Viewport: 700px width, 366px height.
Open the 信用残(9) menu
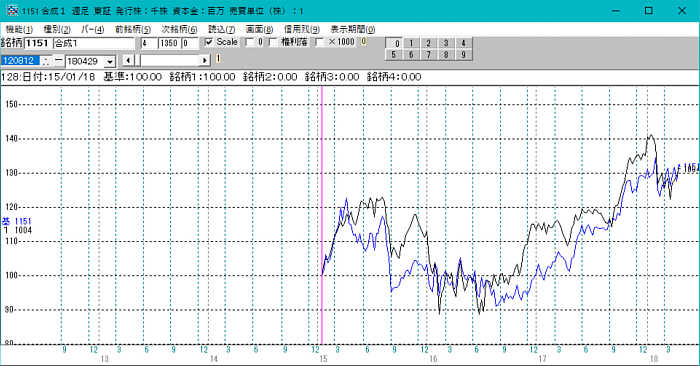point(302,29)
